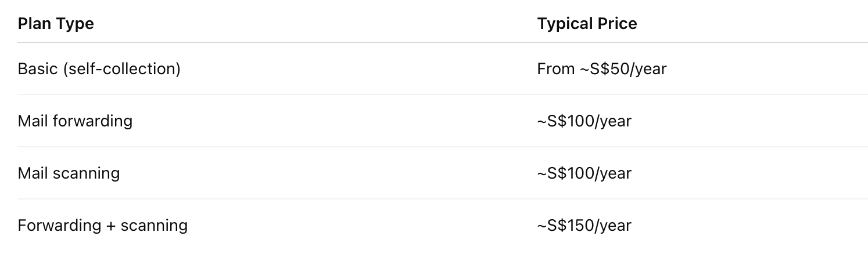Image resolution: width=868 pixels, height=254 pixels.
Task: Click the word "Price" in the header
Action: click(616, 24)
